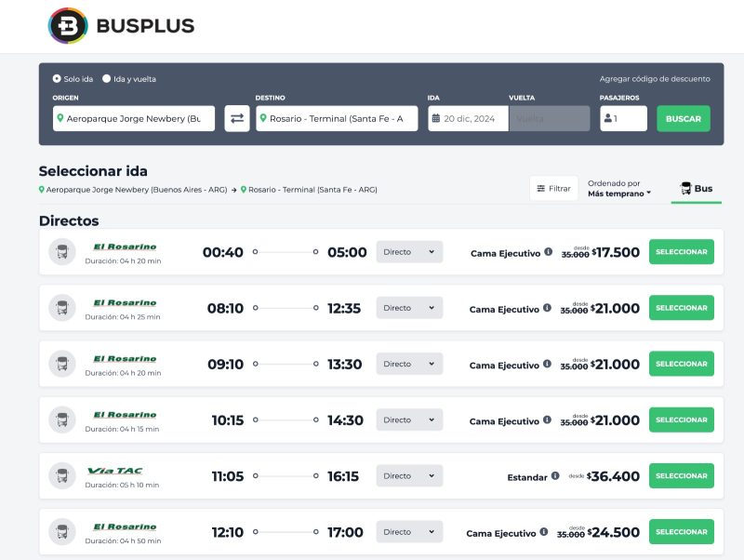Click the El Rosarino logo on the 09:10 trip
The width and height of the screenshot is (744, 560).
(125, 359)
